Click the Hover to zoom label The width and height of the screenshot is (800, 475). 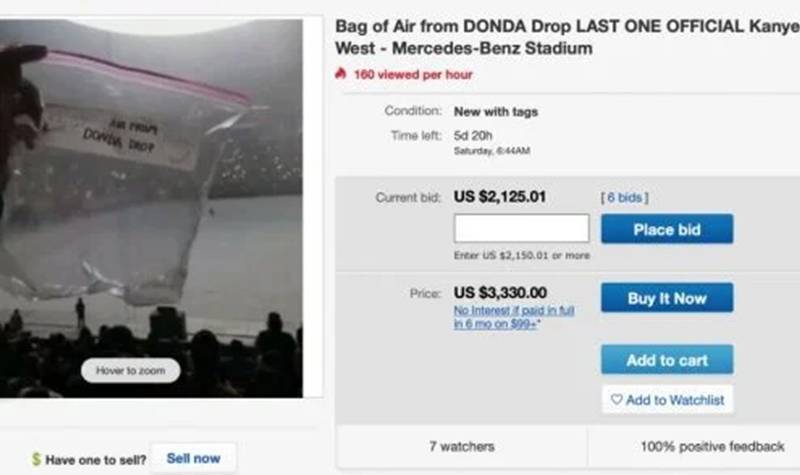point(131,371)
